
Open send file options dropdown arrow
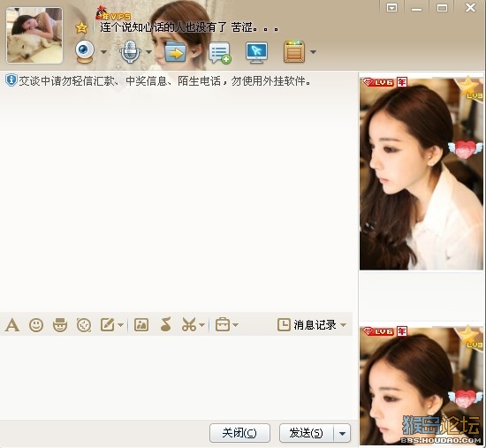click(x=194, y=52)
